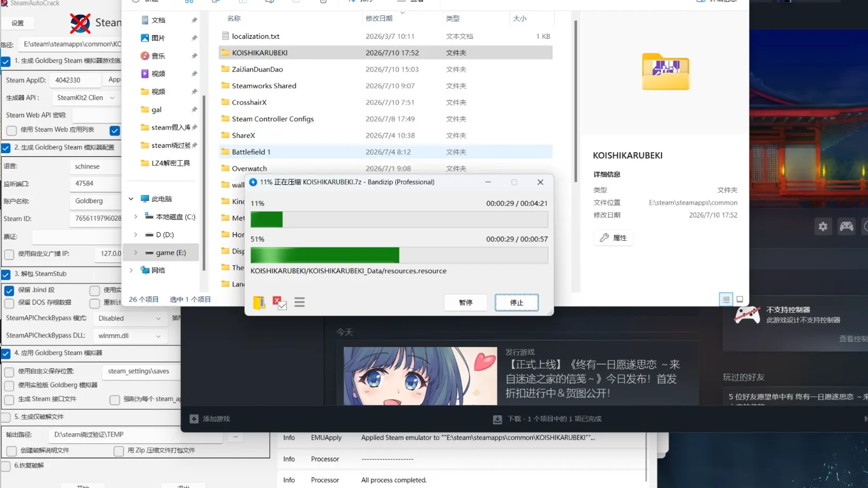Click the folder icon in the Bandizip dialog
The height and width of the screenshot is (488, 868).
click(260, 302)
